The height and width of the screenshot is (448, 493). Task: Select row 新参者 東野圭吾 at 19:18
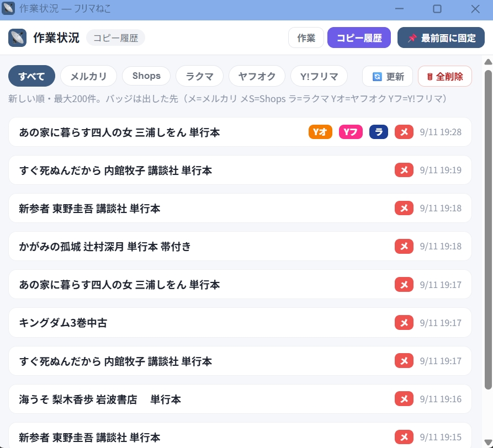pyautogui.click(x=240, y=208)
